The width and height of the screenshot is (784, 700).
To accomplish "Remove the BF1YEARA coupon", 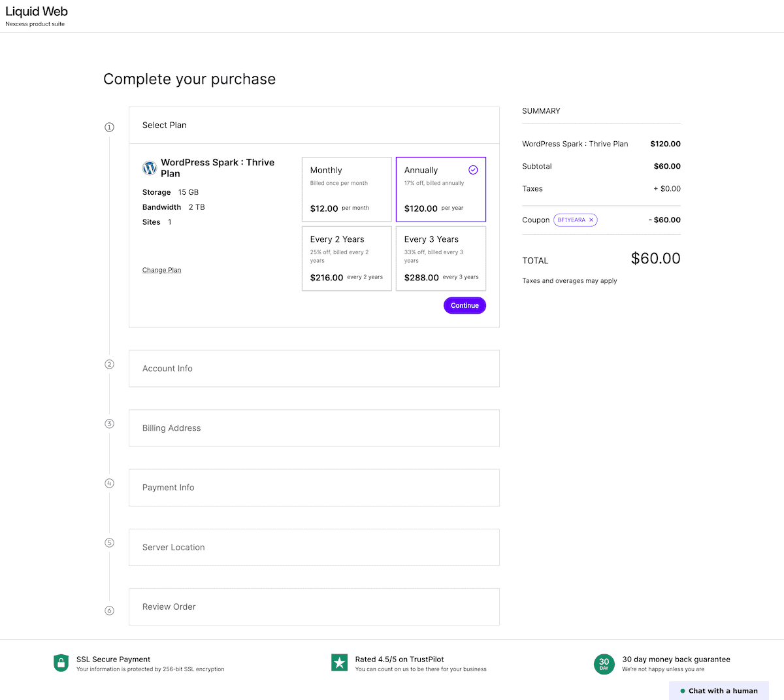I will point(590,220).
